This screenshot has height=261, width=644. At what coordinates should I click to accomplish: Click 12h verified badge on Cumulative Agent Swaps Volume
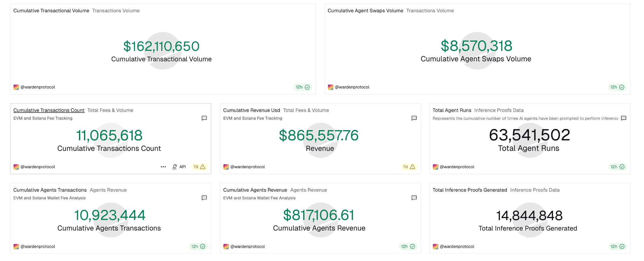tap(617, 87)
